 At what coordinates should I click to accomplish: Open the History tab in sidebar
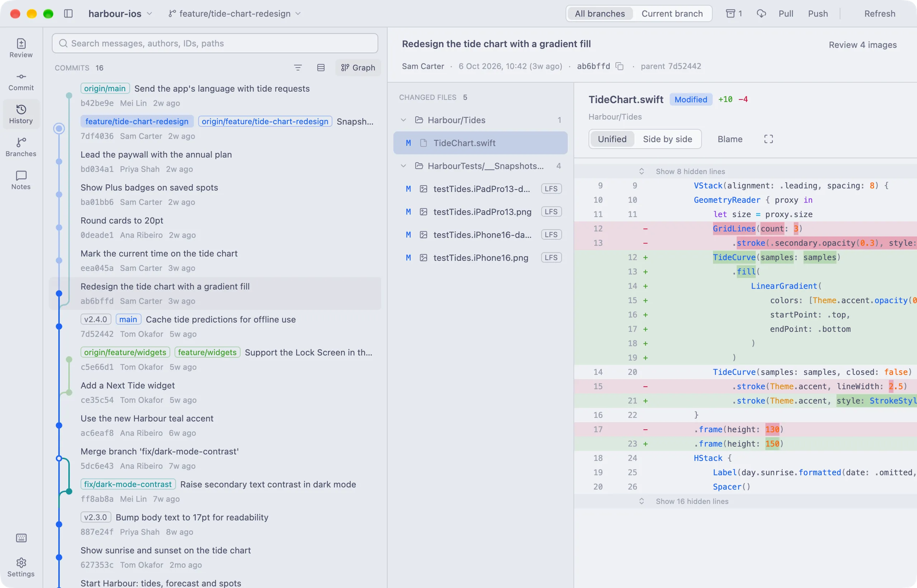[x=21, y=115]
